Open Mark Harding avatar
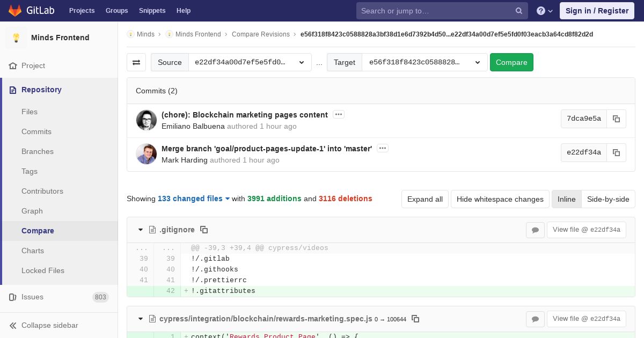644x338 pixels. pyautogui.click(x=147, y=154)
